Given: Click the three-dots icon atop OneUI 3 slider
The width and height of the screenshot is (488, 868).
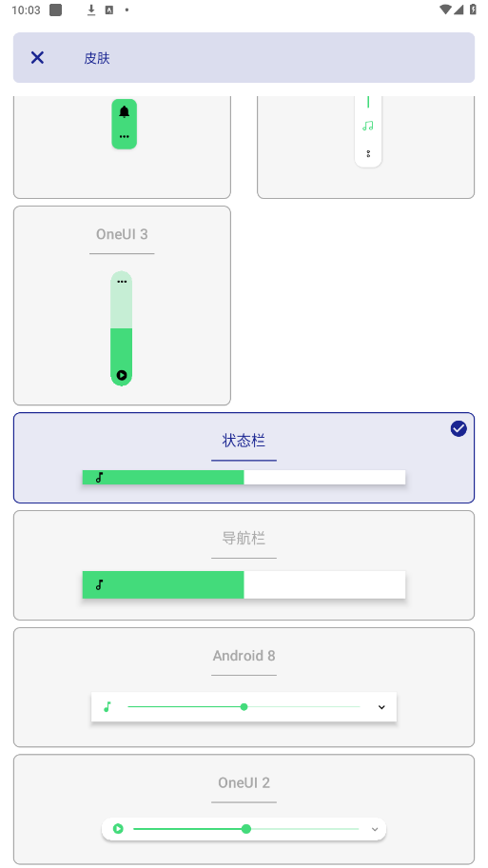Looking at the screenshot, I should click(122, 282).
